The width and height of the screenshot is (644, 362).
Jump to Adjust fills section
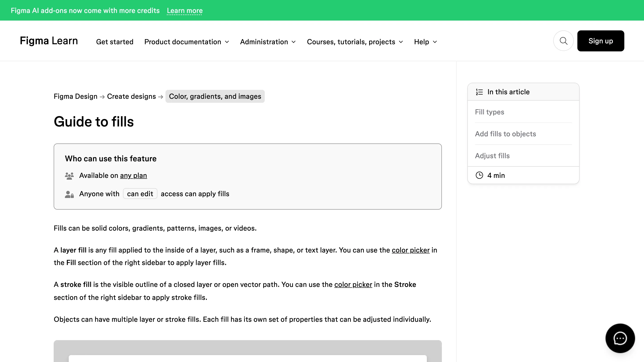(492, 156)
